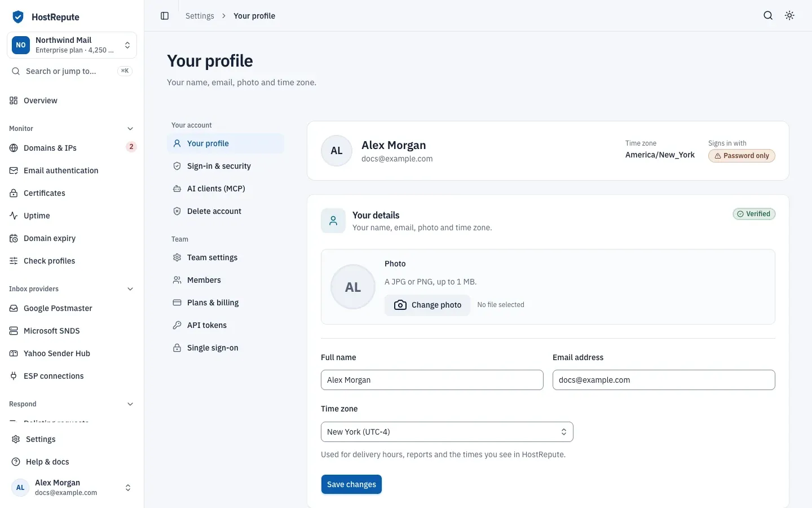812x508 pixels.
Task: Click the HostRepute shield logo
Action: [x=18, y=17]
